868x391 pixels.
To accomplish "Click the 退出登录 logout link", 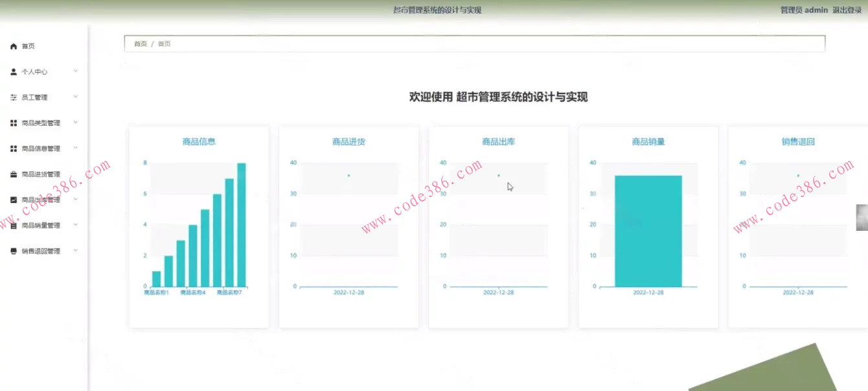I will point(846,10).
